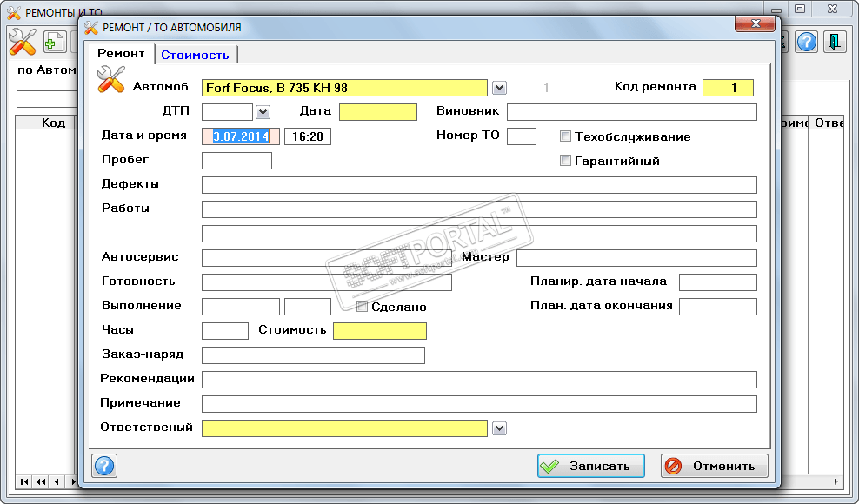859x504 pixels.
Task: Click the Записать button
Action: pos(590,466)
